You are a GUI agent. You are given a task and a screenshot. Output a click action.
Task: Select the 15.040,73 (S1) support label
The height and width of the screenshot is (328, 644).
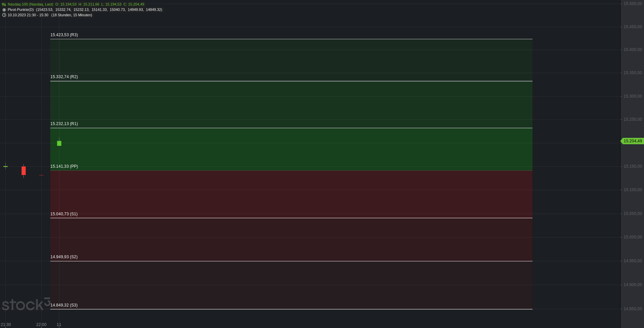tap(64, 214)
